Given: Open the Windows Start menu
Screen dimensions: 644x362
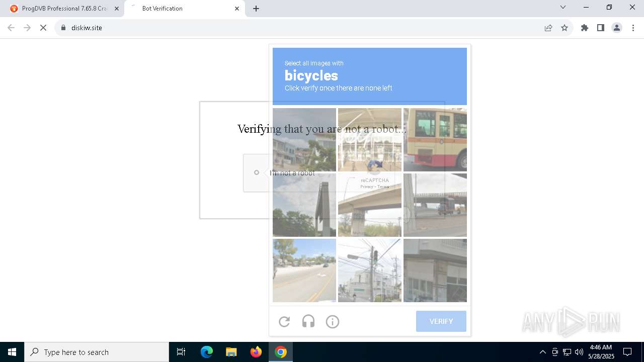Looking at the screenshot, I should 12,352.
